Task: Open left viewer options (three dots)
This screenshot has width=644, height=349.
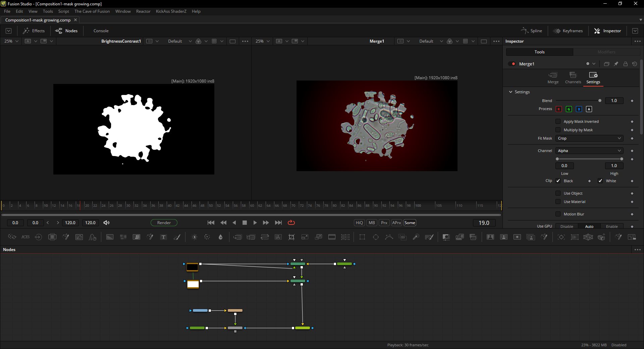Action: [x=245, y=41]
